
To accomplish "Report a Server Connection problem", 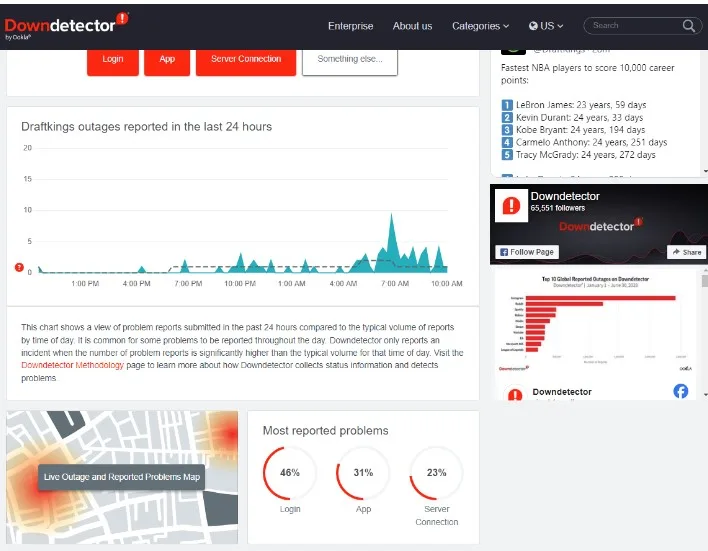I will 246,61.
